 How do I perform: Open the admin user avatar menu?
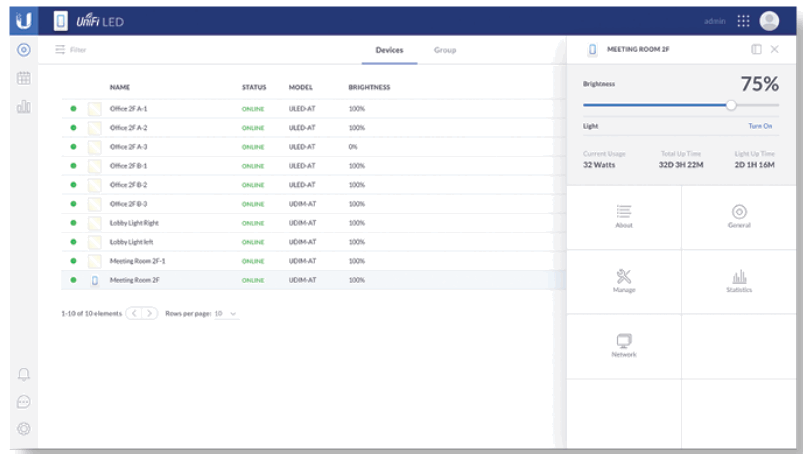(x=769, y=21)
